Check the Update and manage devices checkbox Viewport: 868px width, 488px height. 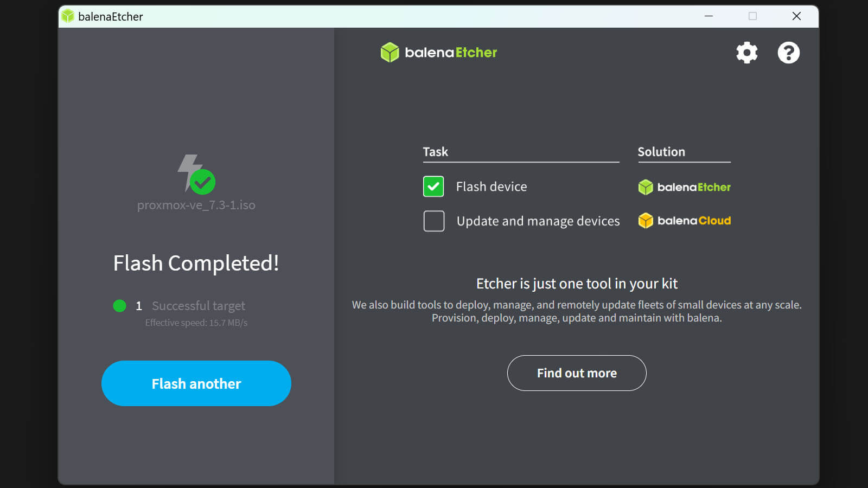pos(434,221)
